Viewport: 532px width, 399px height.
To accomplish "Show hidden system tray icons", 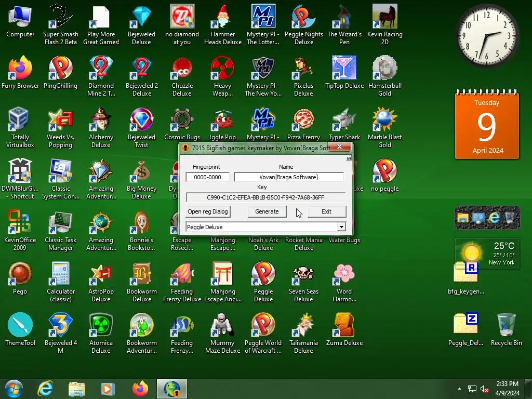I will point(459,389).
